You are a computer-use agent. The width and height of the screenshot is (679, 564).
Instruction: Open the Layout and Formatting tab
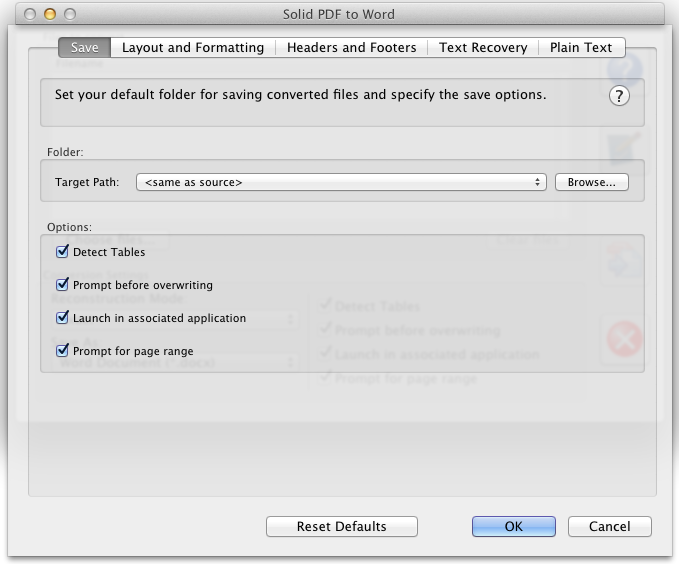point(193,47)
